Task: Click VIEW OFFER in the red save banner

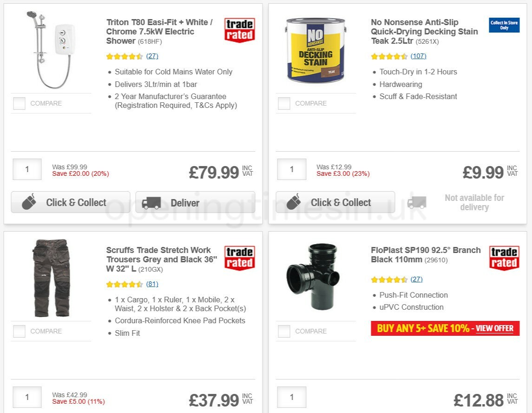Action: tap(494, 328)
